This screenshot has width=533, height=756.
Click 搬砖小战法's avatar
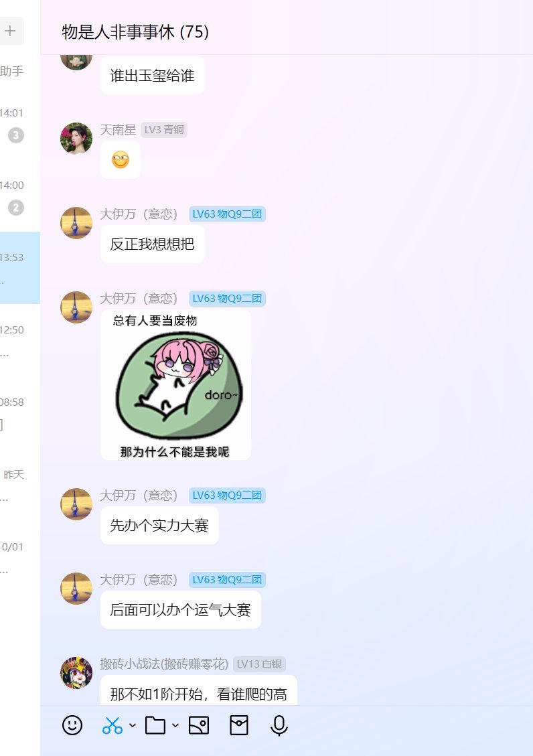(x=76, y=672)
